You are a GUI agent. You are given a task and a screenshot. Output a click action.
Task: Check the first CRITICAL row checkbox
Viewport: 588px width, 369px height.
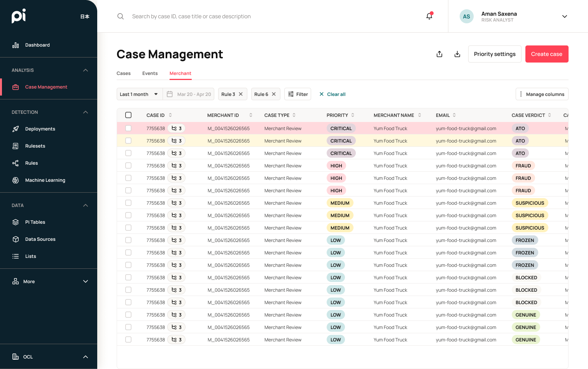pos(128,128)
